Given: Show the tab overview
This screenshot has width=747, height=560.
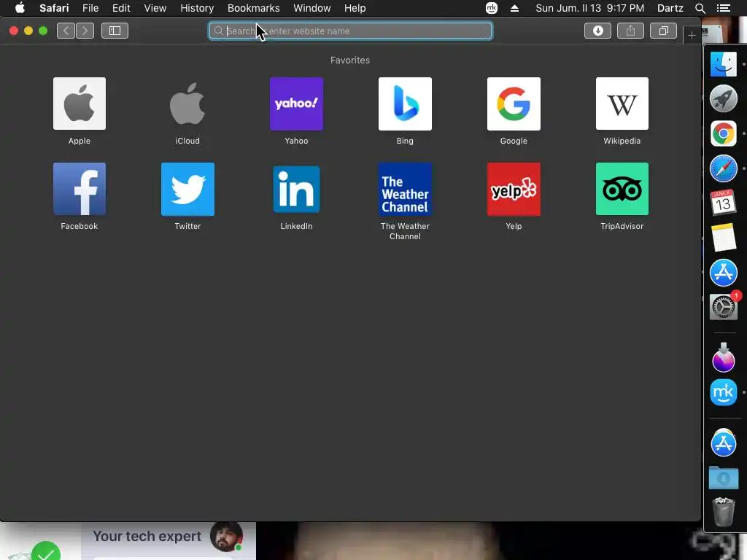Looking at the screenshot, I should tap(663, 31).
